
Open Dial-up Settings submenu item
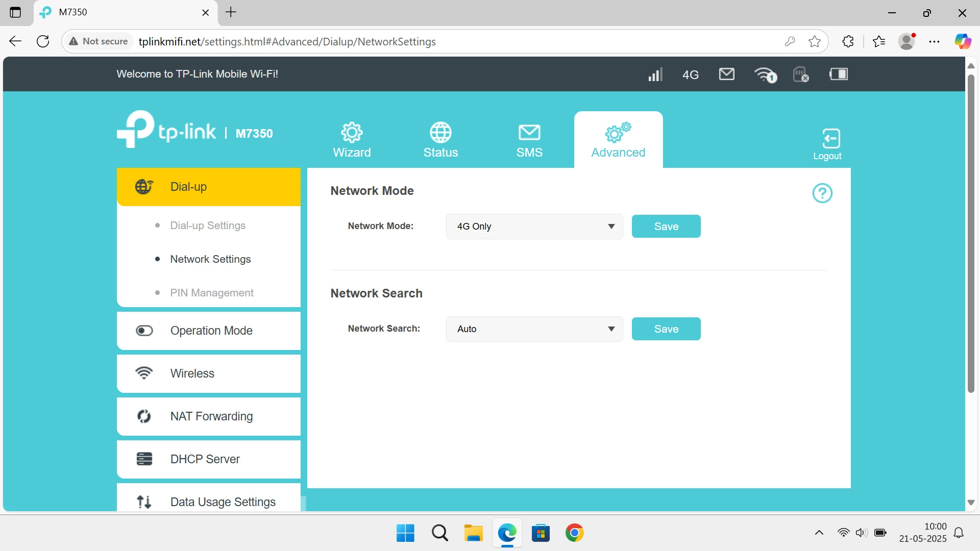208,226
